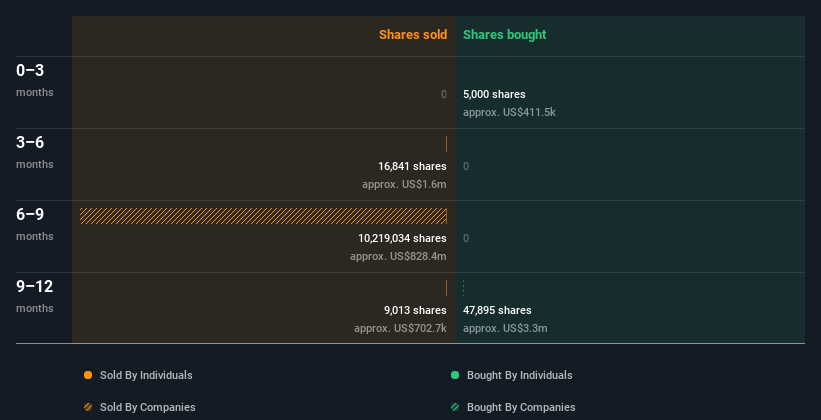Click the 5,000 shares value
This screenshot has height=420, width=821.
494,94
